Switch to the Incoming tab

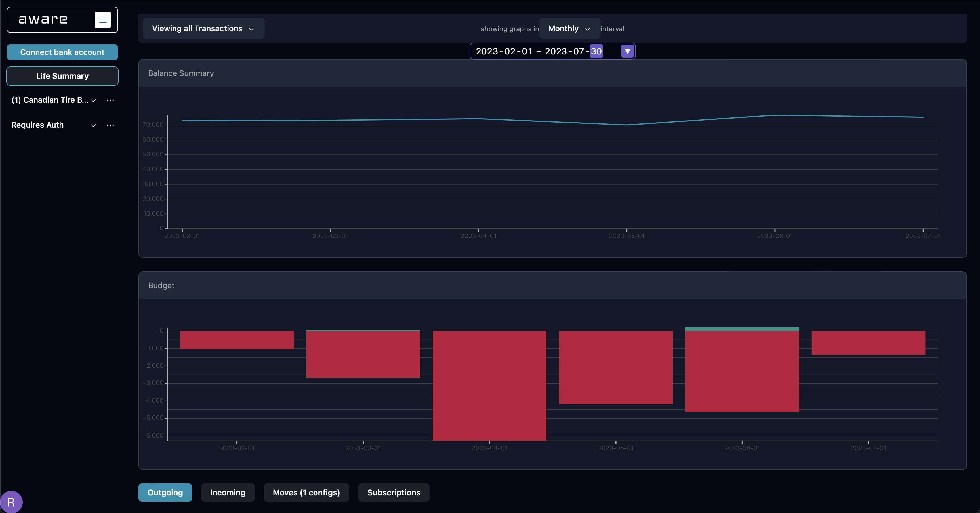[228, 493]
